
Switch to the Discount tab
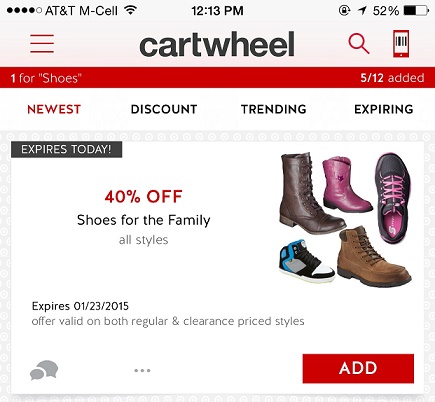coord(164,109)
